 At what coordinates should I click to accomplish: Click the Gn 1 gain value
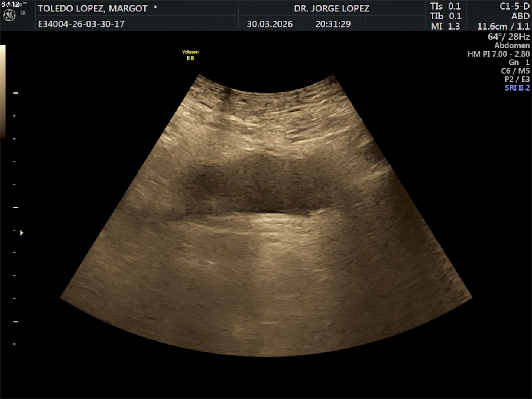click(x=519, y=62)
